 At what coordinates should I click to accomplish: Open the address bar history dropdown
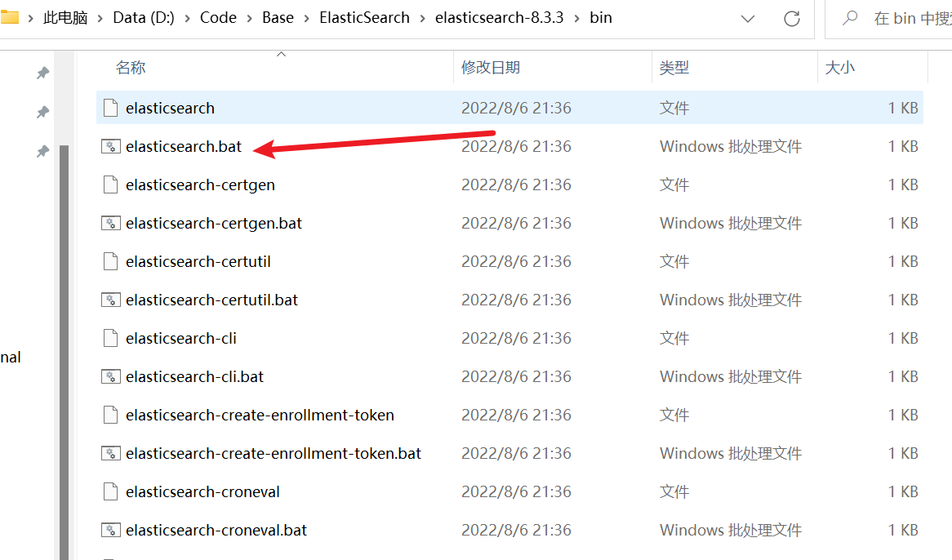(748, 19)
